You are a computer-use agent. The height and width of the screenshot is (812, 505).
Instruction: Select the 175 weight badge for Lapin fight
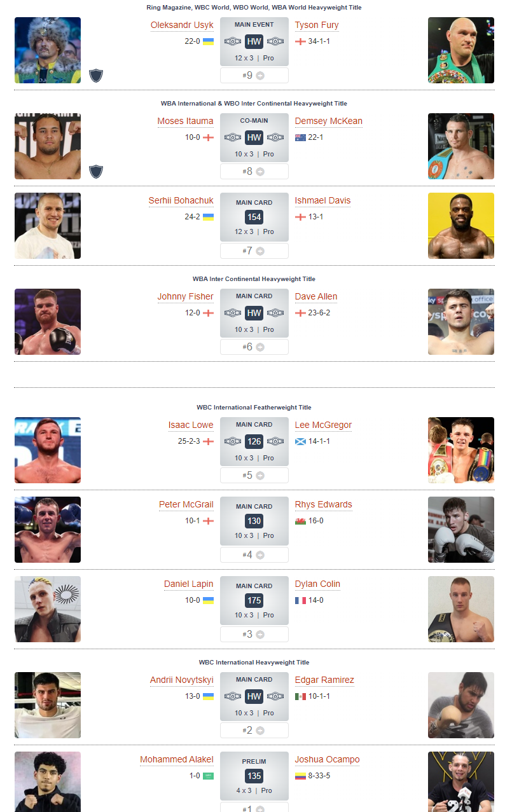point(254,600)
